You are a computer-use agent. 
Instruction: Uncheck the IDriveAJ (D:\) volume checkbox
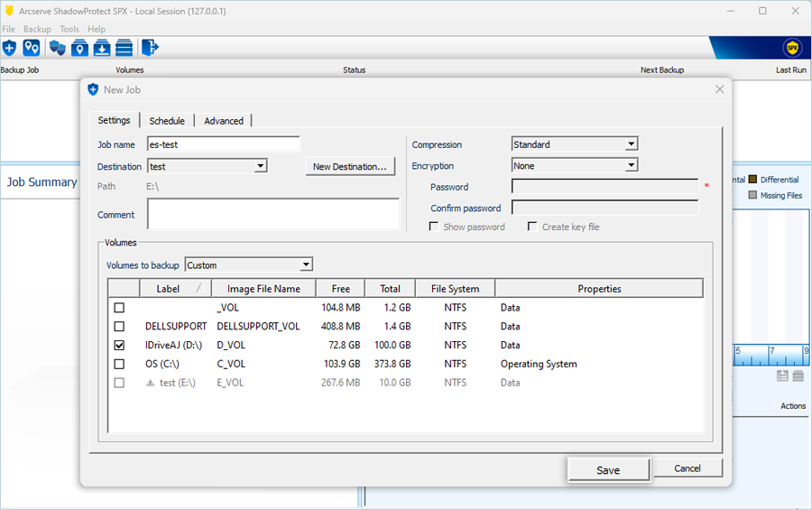[119, 345]
